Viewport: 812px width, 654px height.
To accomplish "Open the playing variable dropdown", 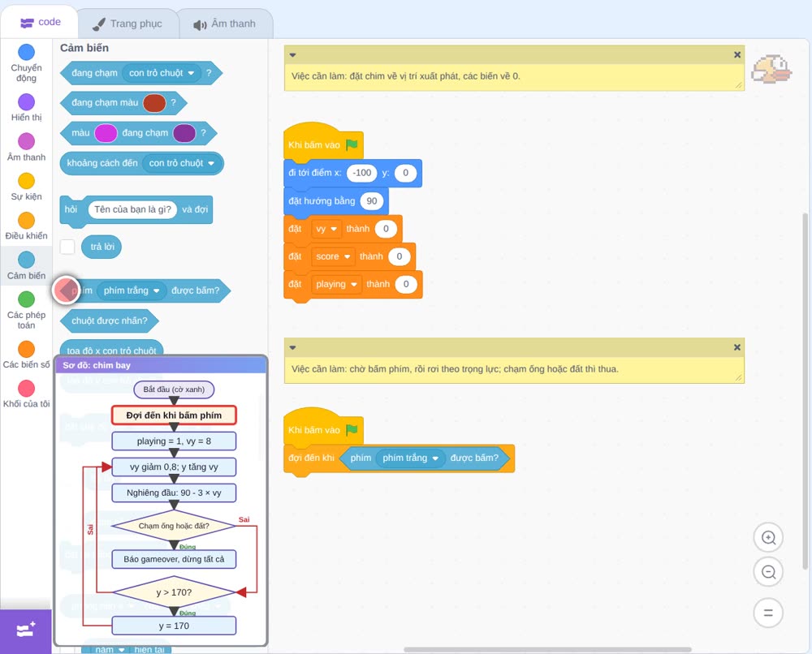I will pos(337,284).
